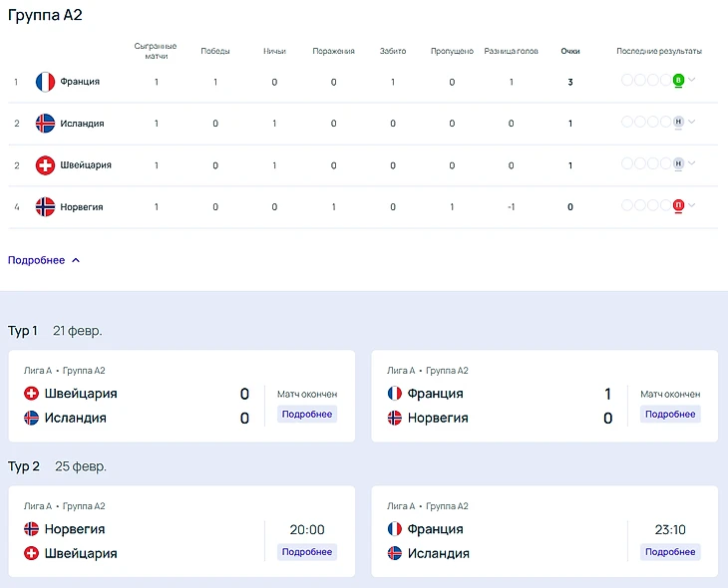Open Подробнее for the Франция–Исландия 23:10 match
The height and width of the screenshot is (588, 728).
coord(670,551)
